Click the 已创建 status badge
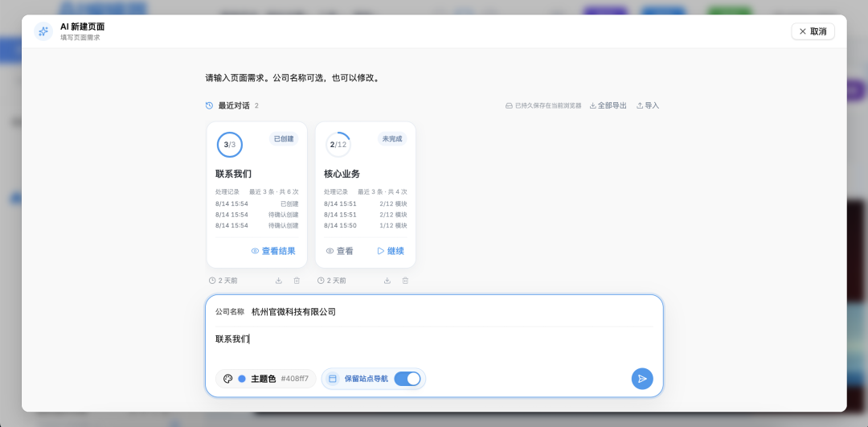 284,139
